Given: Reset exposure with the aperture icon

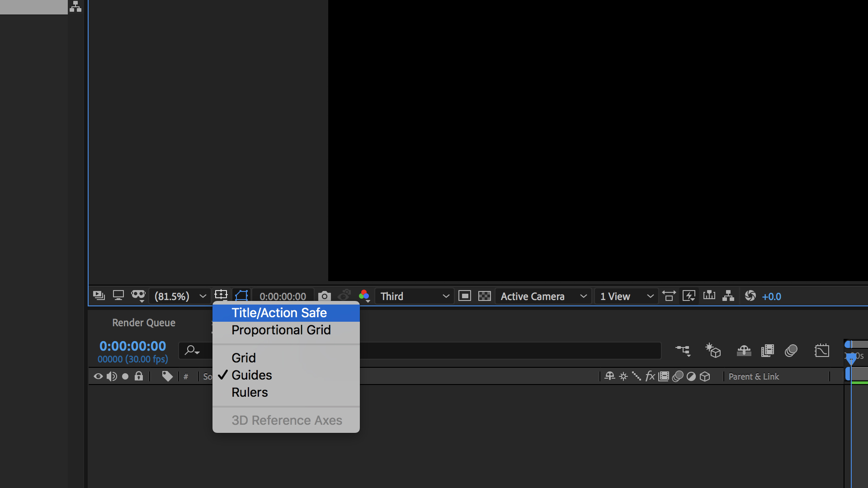Looking at the screenshot, I should point(750,296).
